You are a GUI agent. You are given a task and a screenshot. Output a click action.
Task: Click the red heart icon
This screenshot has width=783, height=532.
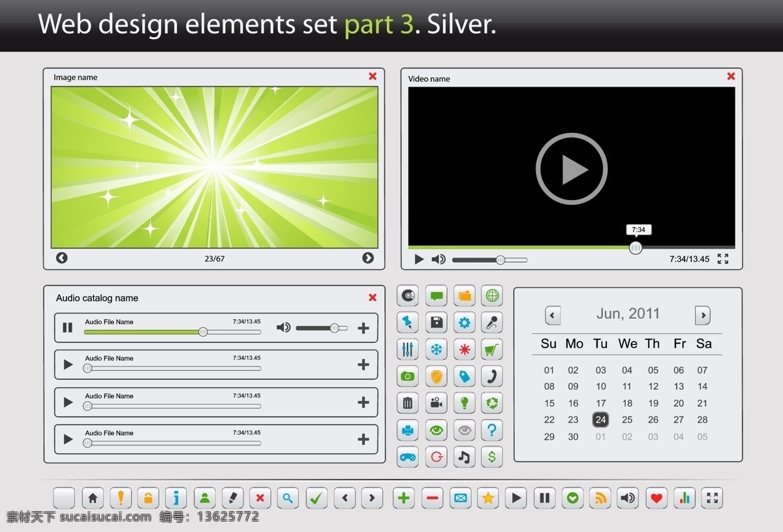click(x=656, y=498)
